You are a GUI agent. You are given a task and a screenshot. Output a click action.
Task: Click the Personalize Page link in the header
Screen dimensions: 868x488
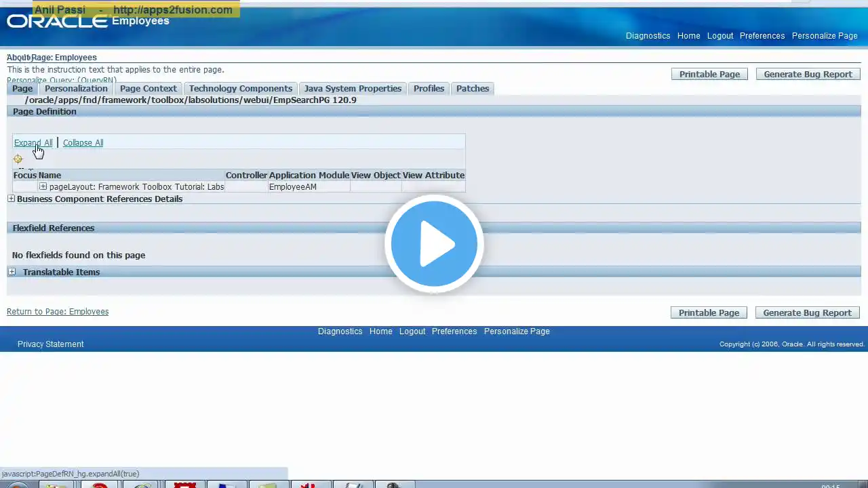tap(825, 36)
